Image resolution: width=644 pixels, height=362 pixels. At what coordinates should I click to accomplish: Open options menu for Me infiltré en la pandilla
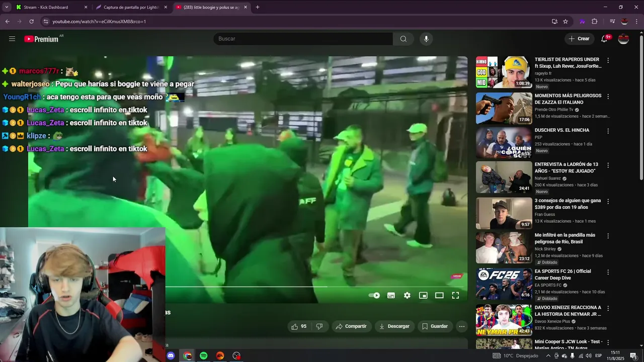coord(608,236)
